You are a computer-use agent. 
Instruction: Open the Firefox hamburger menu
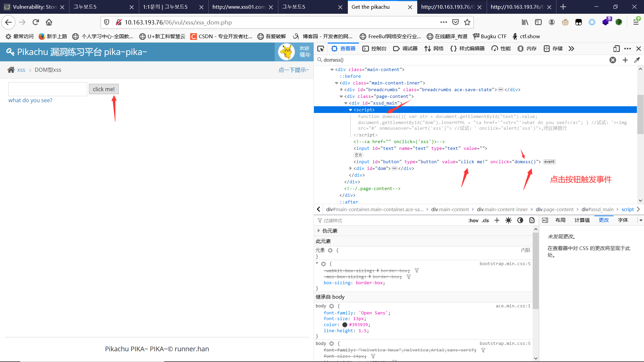[x=636, y=22]
